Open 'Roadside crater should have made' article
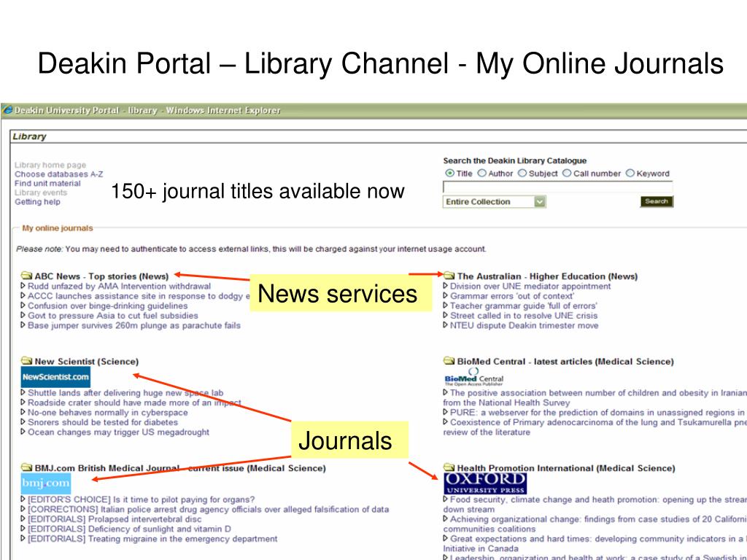Screen dimensions: 747x560 [134, 402]
